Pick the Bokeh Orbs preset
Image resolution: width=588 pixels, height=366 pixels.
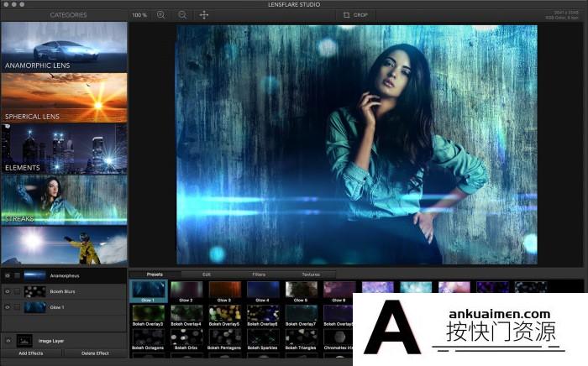click(x=186, y=339)
